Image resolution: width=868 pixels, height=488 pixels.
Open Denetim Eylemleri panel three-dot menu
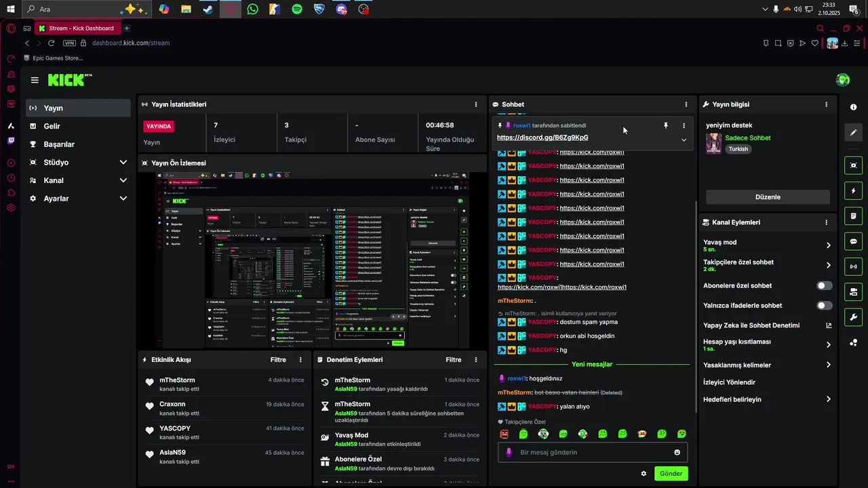(476, 360)
